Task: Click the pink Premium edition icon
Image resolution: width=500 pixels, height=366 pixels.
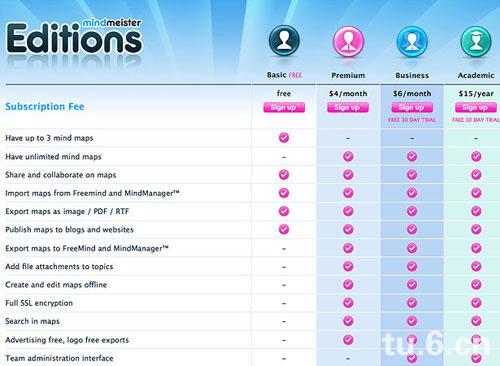Action: tap(348, 42)
